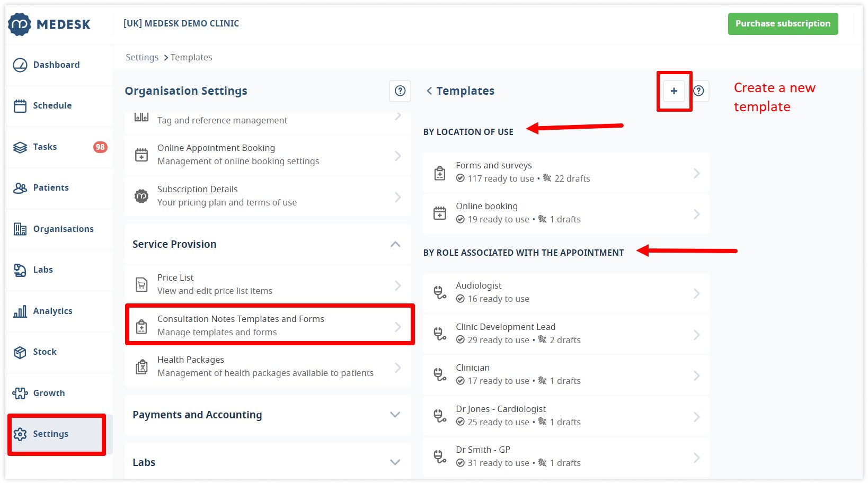Viewport: 868px width, 484px height.
Task: Click the Analytics bar chart icon
Action: click(x=20, y=311)
